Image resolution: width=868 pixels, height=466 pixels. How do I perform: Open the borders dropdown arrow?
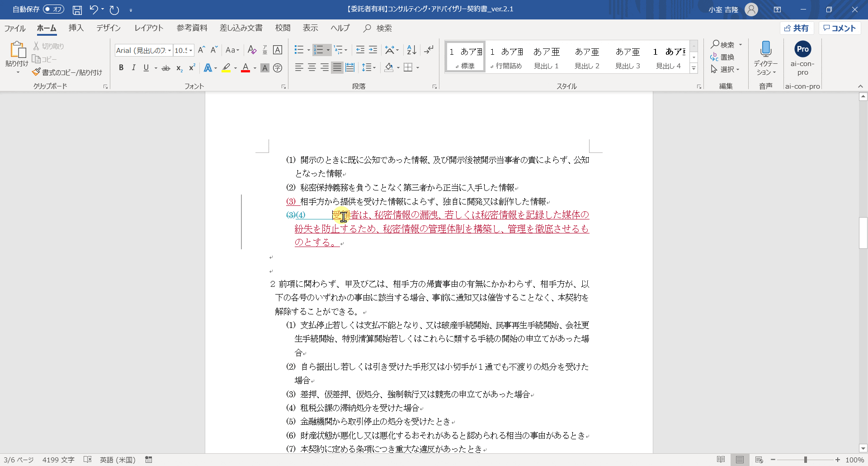click(418, 68)
